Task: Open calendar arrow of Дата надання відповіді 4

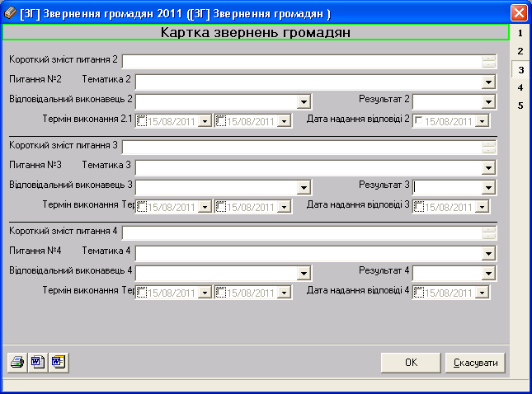Action: pyautogui.click(x=482, y=293)
